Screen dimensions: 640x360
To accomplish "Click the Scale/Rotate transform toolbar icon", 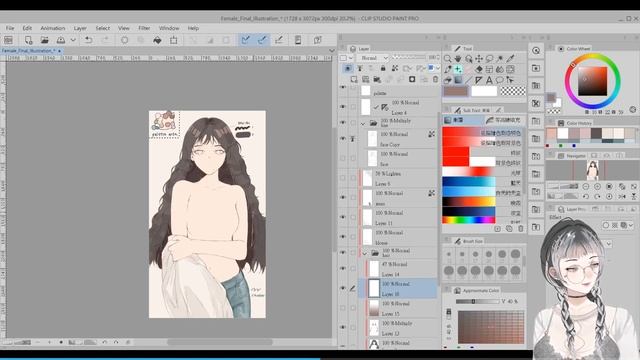I will (173, 40).
